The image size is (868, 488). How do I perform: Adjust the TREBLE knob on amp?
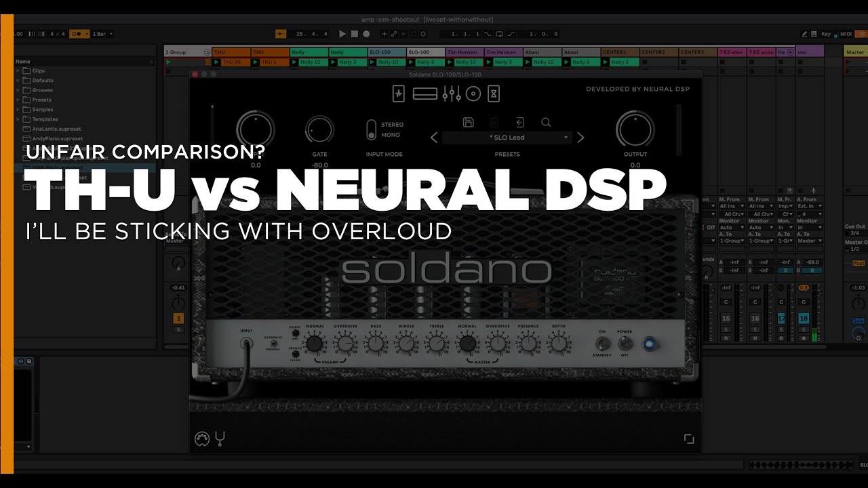coord(437,344)
